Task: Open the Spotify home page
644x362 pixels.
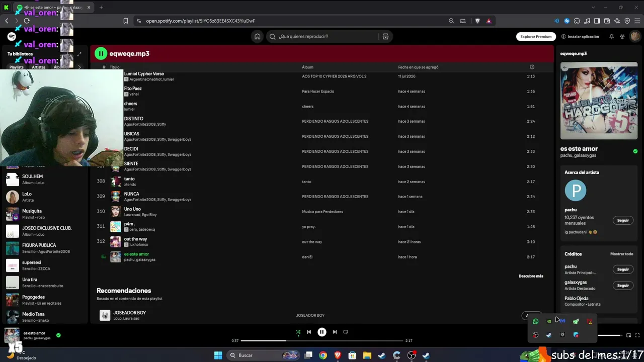Action: (257, 36)
